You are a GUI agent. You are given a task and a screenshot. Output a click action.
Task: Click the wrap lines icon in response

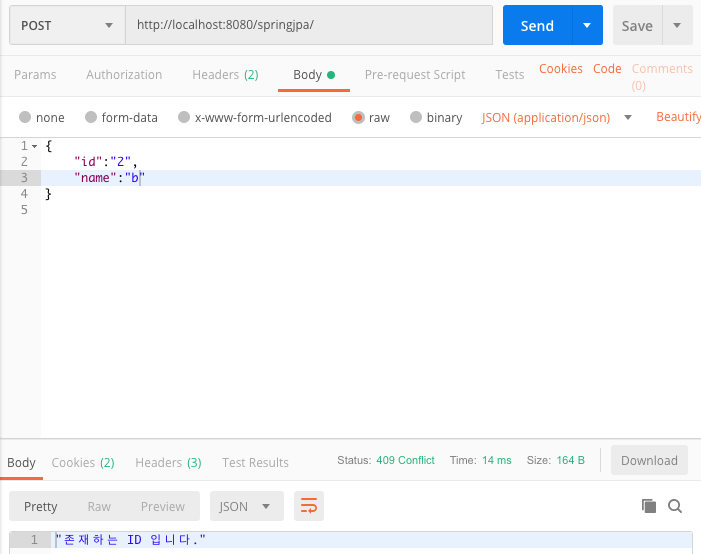(308, 506)
